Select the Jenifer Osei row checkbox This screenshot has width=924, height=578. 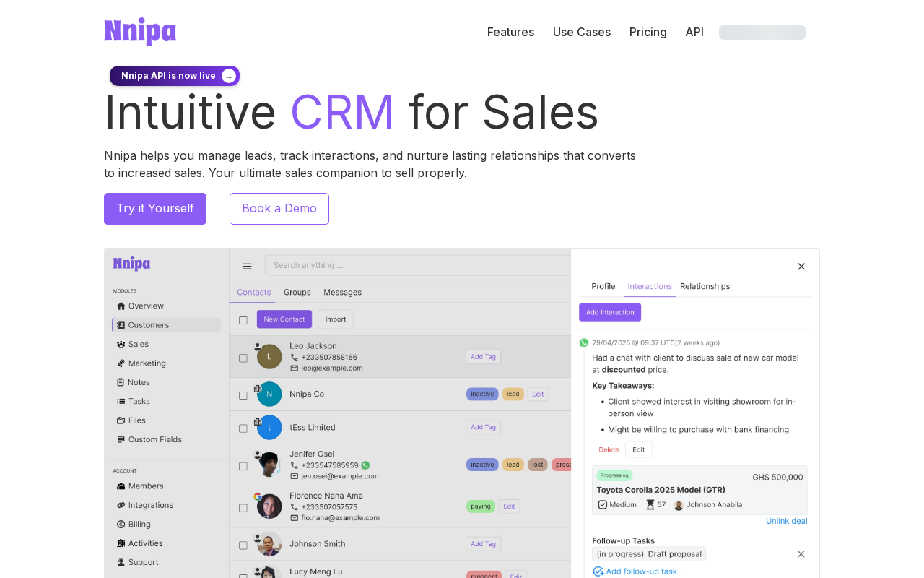click(x=243, y=466)
